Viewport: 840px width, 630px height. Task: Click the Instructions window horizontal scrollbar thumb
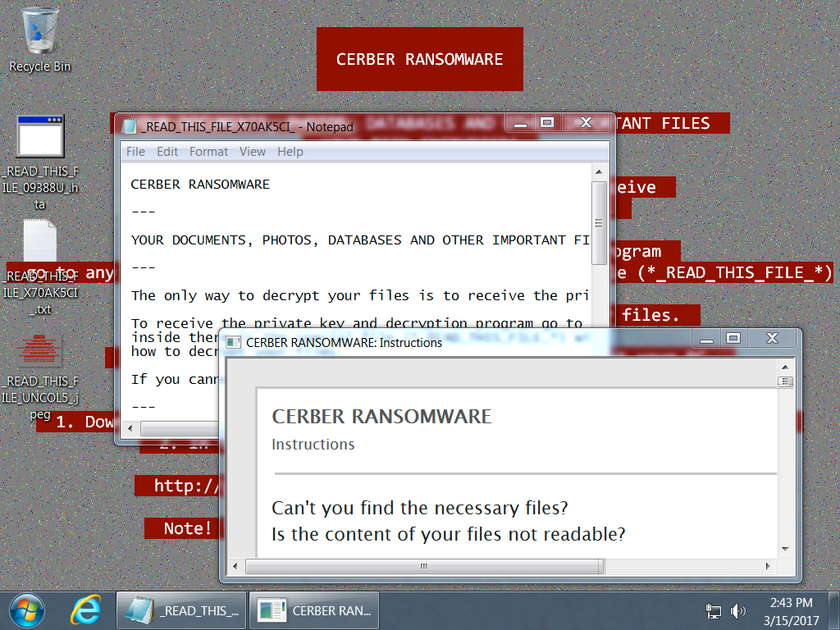click(x=424, y=566)
